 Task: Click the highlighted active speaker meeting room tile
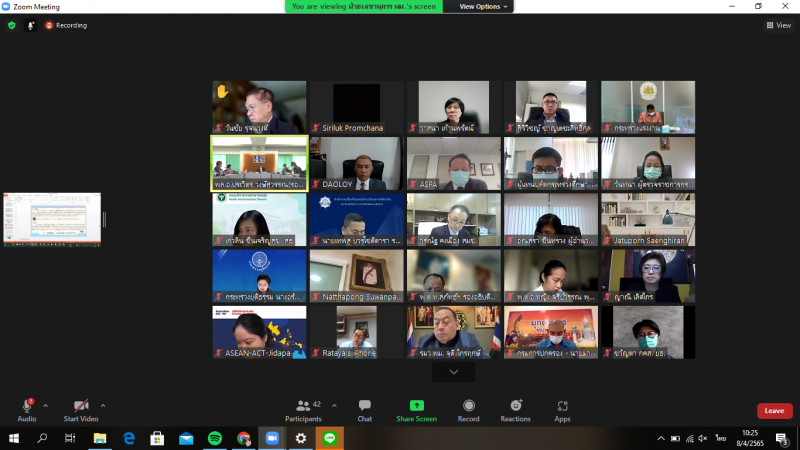coord(259,163)
